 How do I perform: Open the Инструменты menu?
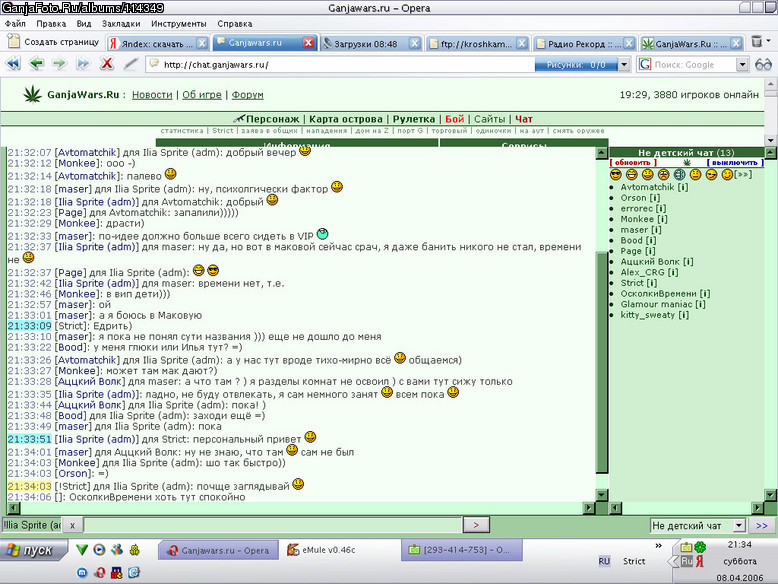pyautogui.click(x=179, y=23)
